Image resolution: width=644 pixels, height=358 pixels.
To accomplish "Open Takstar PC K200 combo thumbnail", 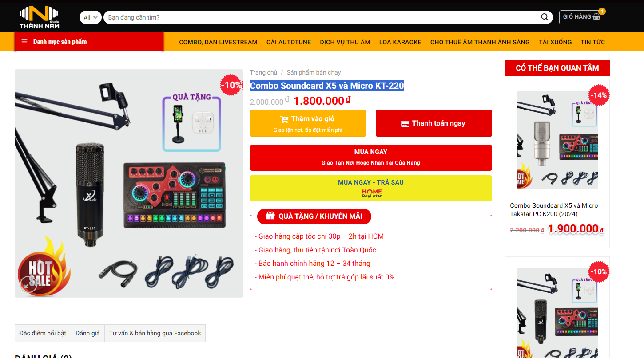I will coord(557,140).
